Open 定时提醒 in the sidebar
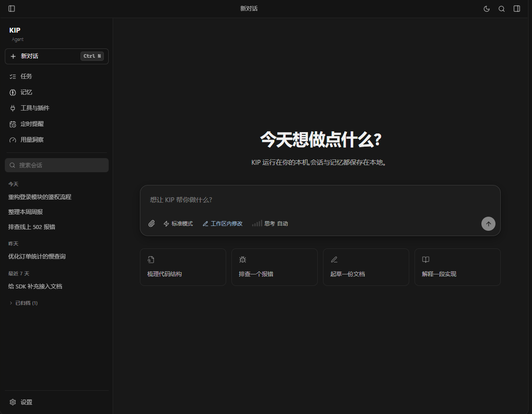 coord(57,124)
